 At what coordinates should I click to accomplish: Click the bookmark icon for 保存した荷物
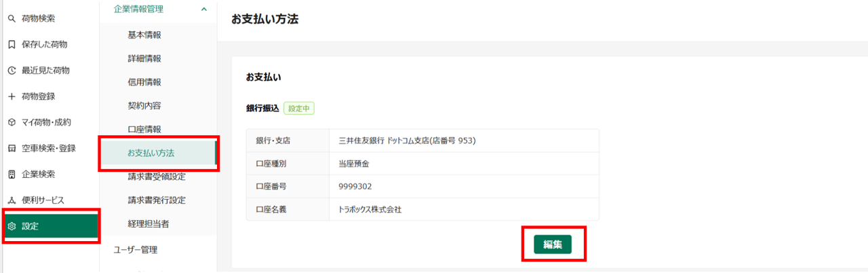pyautogui.click(x=11, y=44)
